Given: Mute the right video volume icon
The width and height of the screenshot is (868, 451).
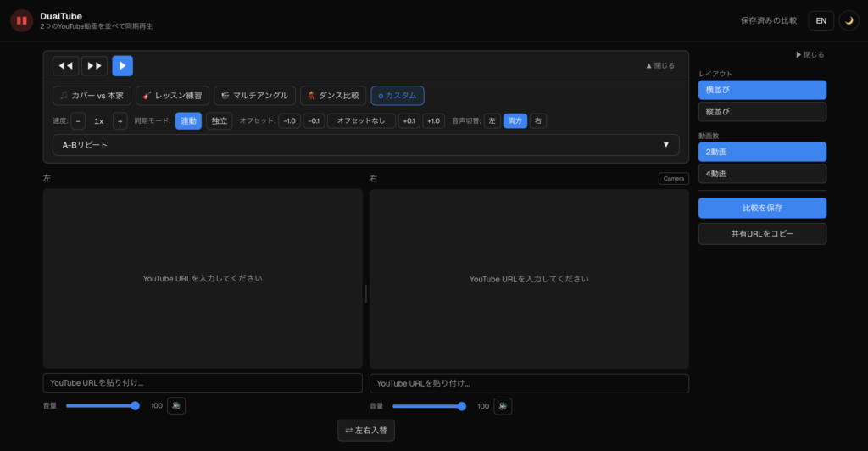Looking at the screenshot, I should click(x=503, y=406).
